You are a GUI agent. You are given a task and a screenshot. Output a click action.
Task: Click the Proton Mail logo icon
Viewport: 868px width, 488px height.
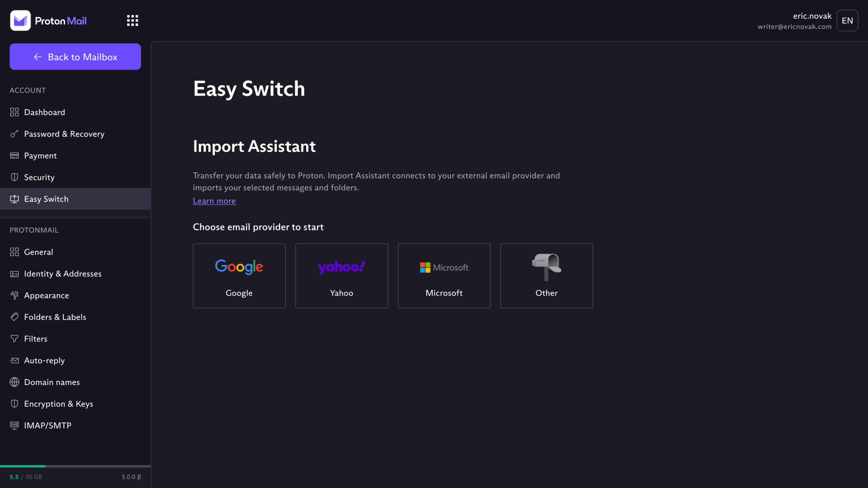point(20,21)
